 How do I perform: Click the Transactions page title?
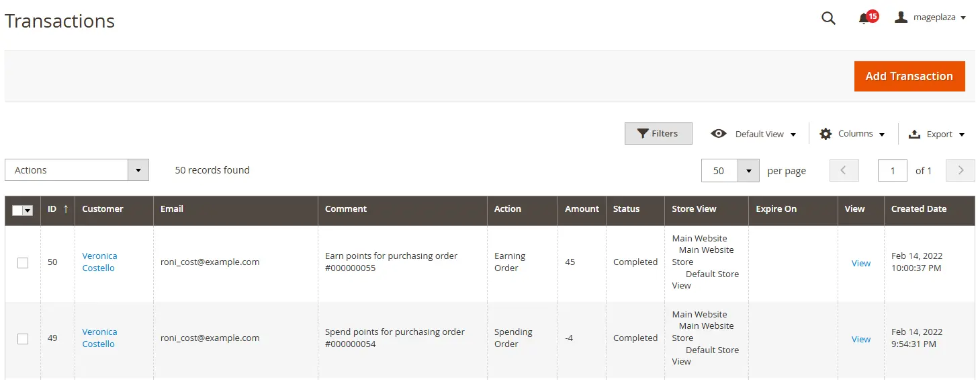[60, 21]
